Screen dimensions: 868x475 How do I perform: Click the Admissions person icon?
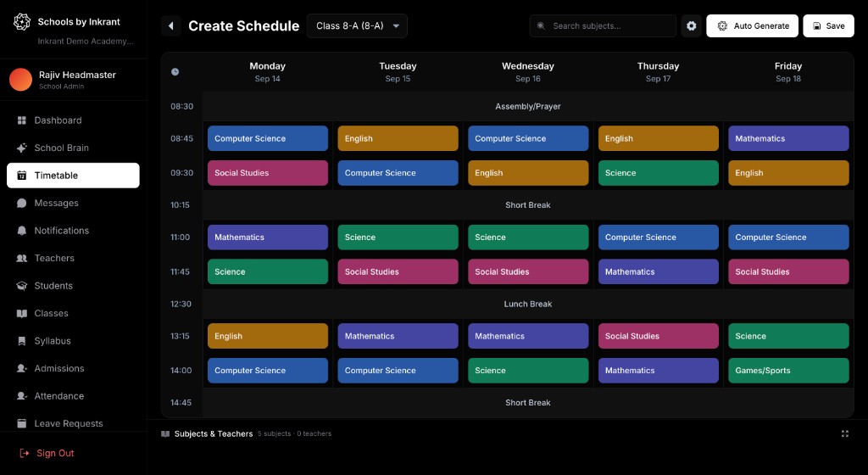point(21,368)
